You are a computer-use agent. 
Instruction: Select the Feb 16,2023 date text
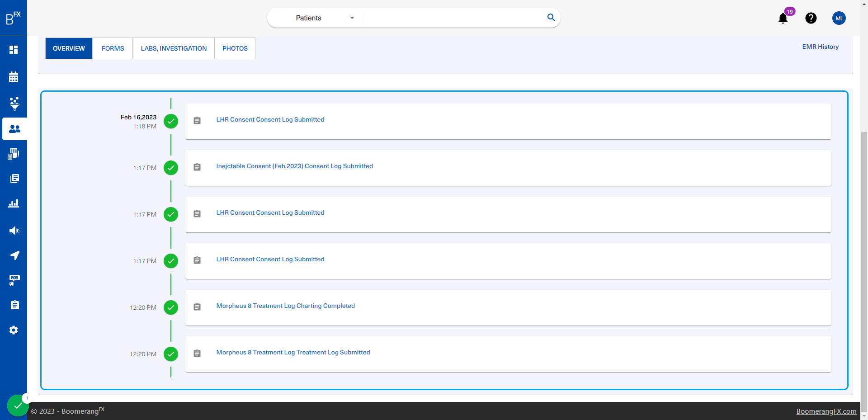[x=138, y=117]
